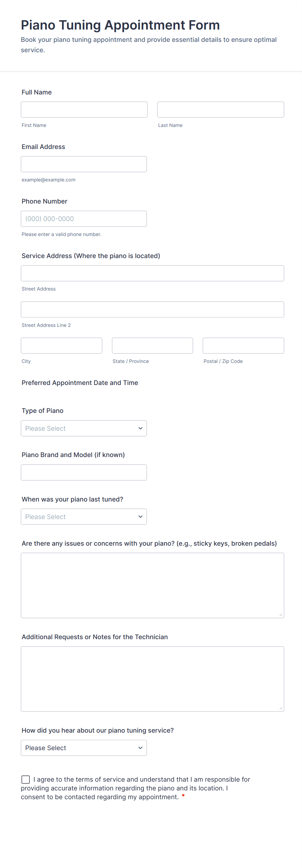Click the Piano Brand and Model field
302x868 pixels.
[x=83, y=472]
